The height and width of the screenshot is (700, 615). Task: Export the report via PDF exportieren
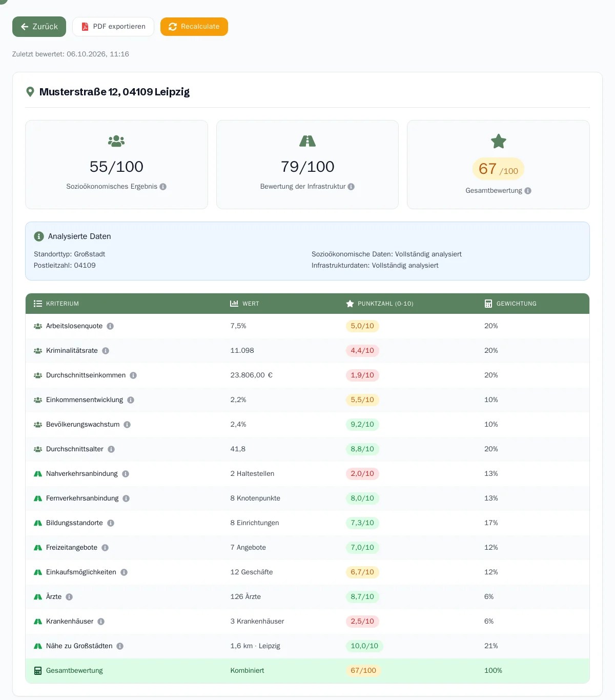click(113, 27)
